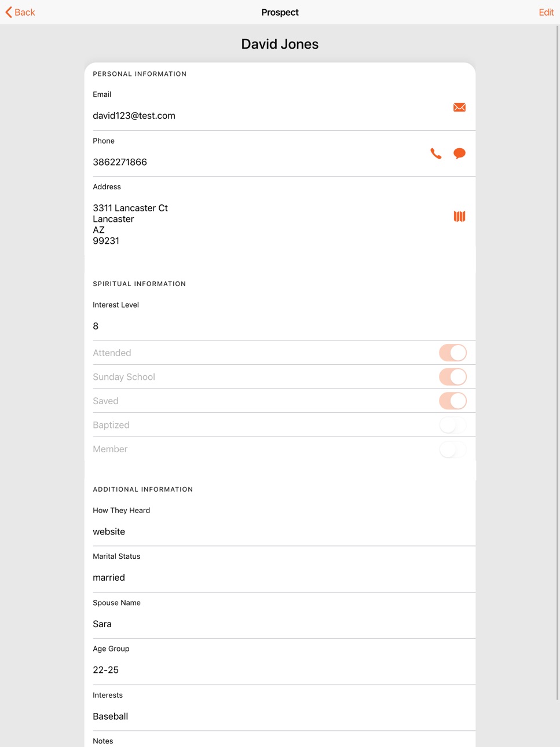The height and width of the screenshot is (747, 560).
Task: Tap the email envelope icon
Action: point(459,107)
